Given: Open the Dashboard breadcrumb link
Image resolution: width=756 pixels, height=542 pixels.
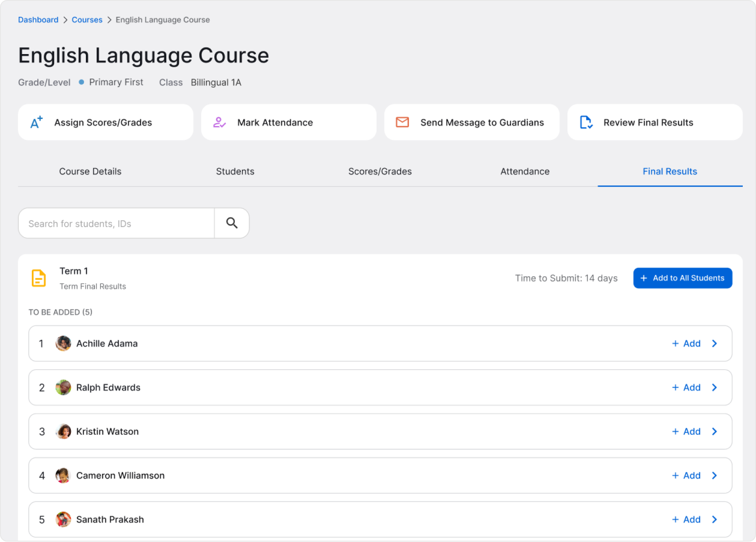Looking at the screenshot, I should point(38,20).
